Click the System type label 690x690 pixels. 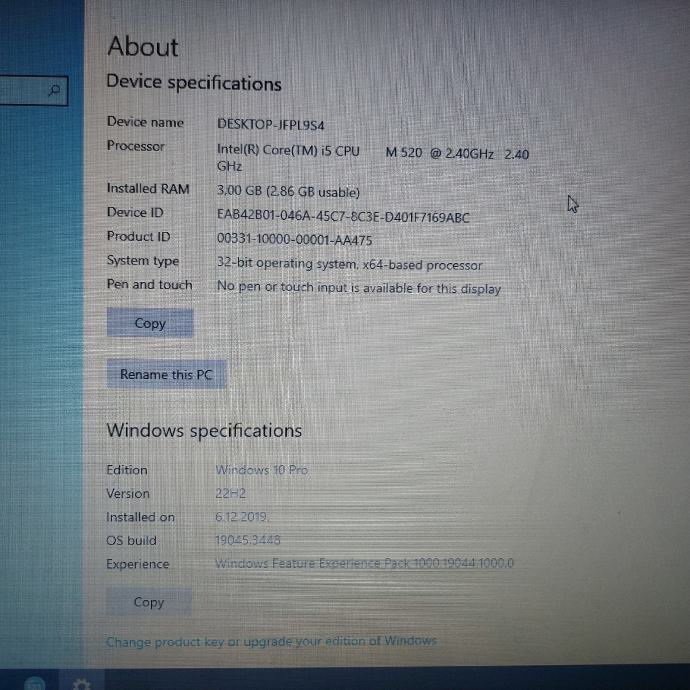[x=143, y=261]
